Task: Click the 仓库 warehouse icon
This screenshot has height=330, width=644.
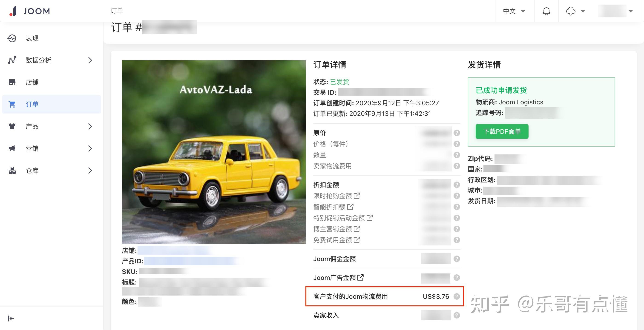Action: coord(12,170)
